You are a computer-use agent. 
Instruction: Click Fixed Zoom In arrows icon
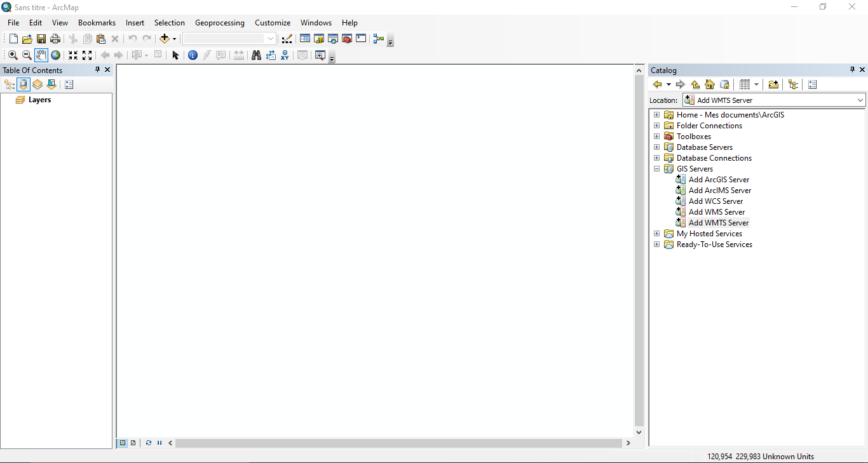tap(73, 55)
